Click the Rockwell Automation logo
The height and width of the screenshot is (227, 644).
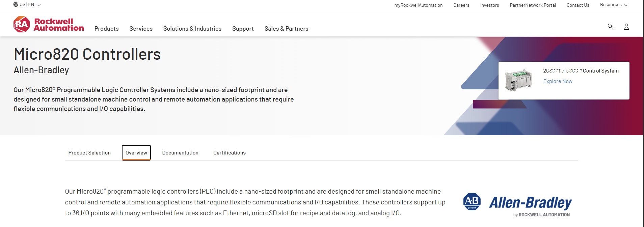(49, 24)
